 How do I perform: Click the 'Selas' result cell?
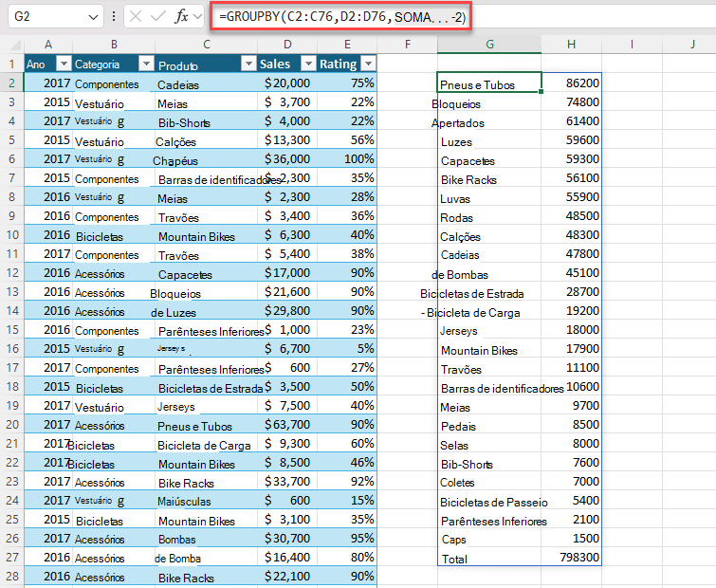coord(489,443)
